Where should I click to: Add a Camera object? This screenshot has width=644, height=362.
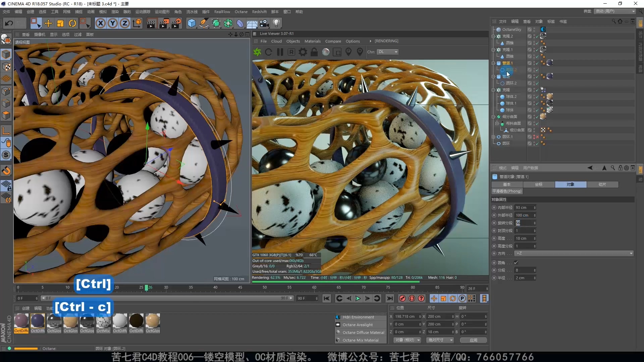pyautogui.click(x=264, y=23)
